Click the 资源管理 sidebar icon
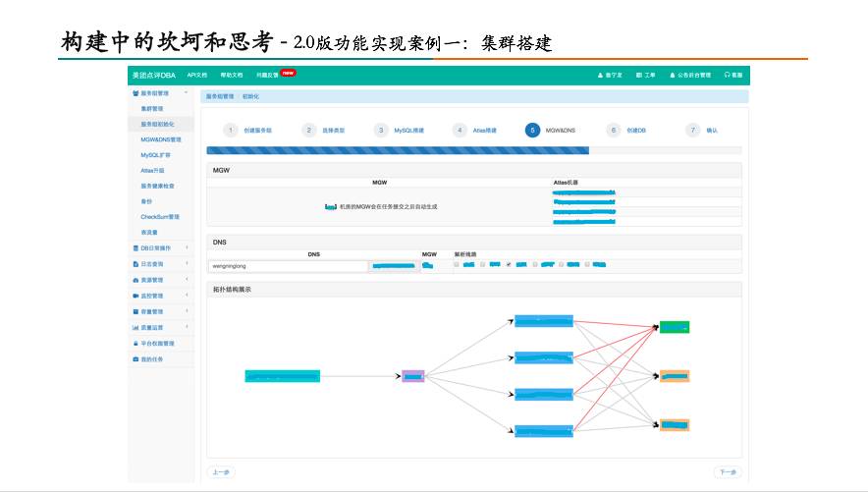 click(136, 280)
